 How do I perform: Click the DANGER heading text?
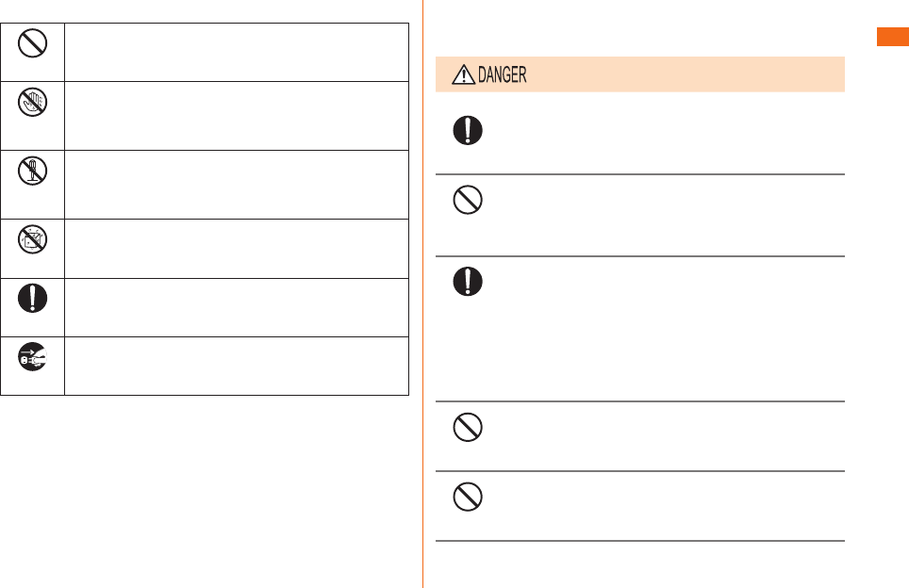point(502,74)
